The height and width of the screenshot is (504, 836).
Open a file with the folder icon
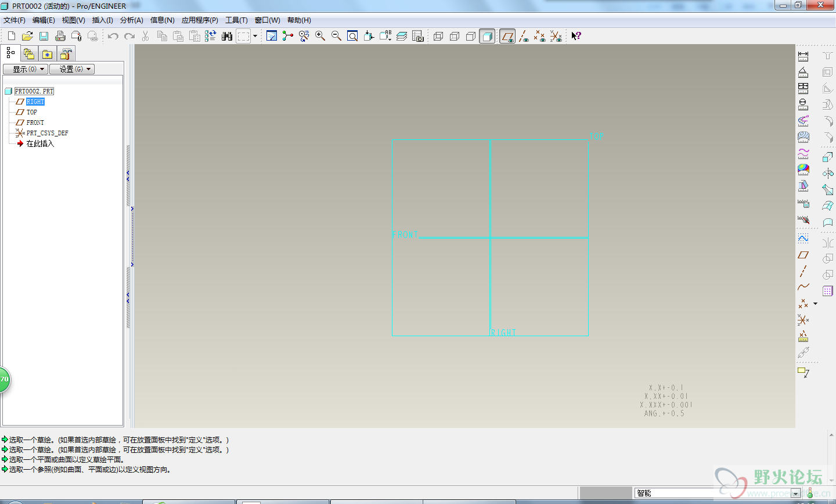27,36
